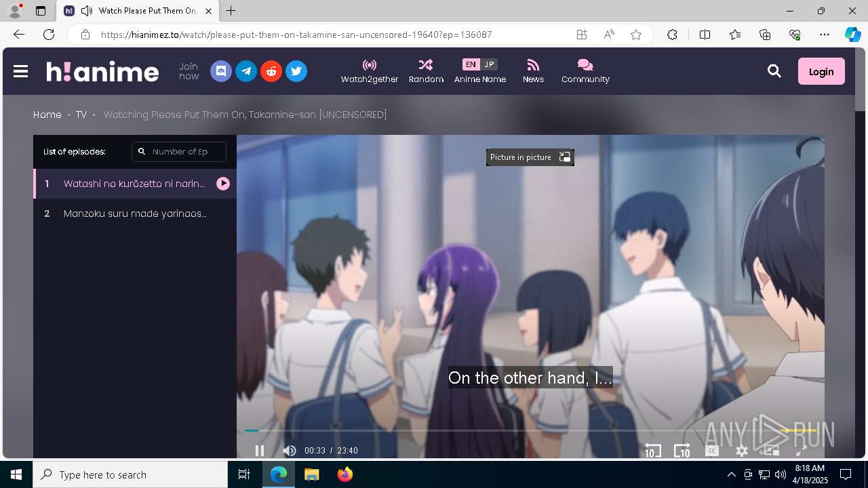Open Tab actions menu
Viewport: 868px width, 488px height.
pos(41,11)
